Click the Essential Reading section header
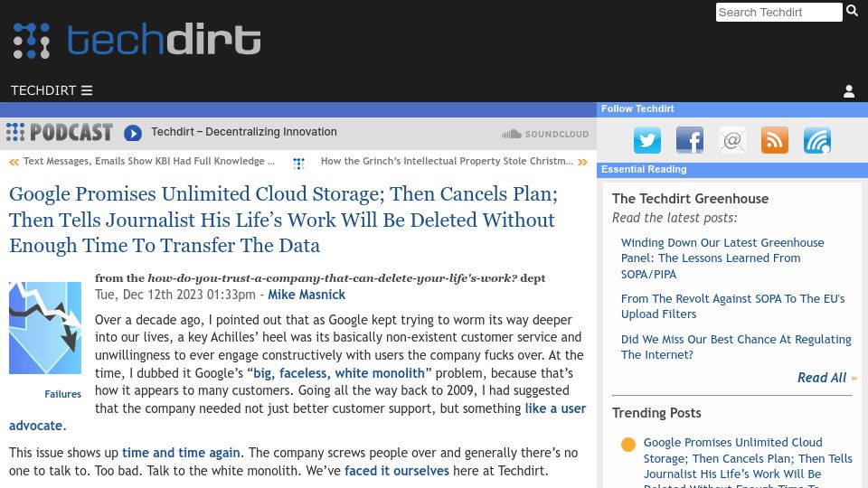868x488 pixels. tap(644, 169)
